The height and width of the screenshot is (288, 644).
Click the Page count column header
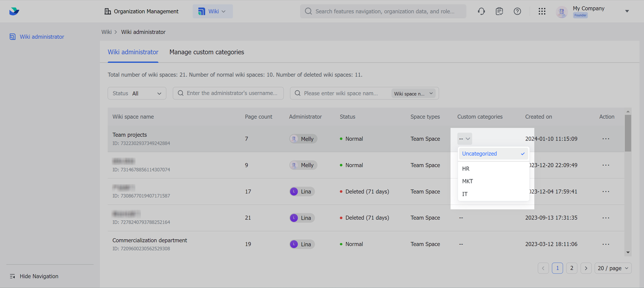(x=259, y=117)
